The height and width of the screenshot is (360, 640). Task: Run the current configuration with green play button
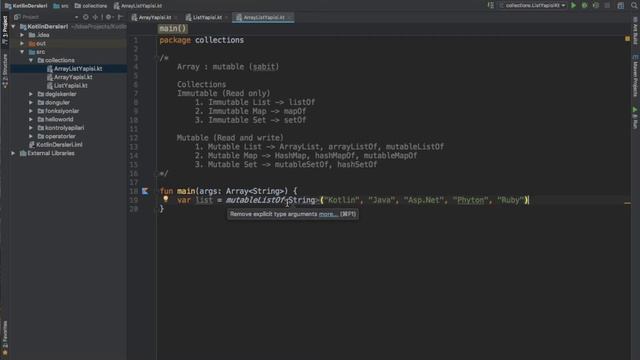pos(573,5)
